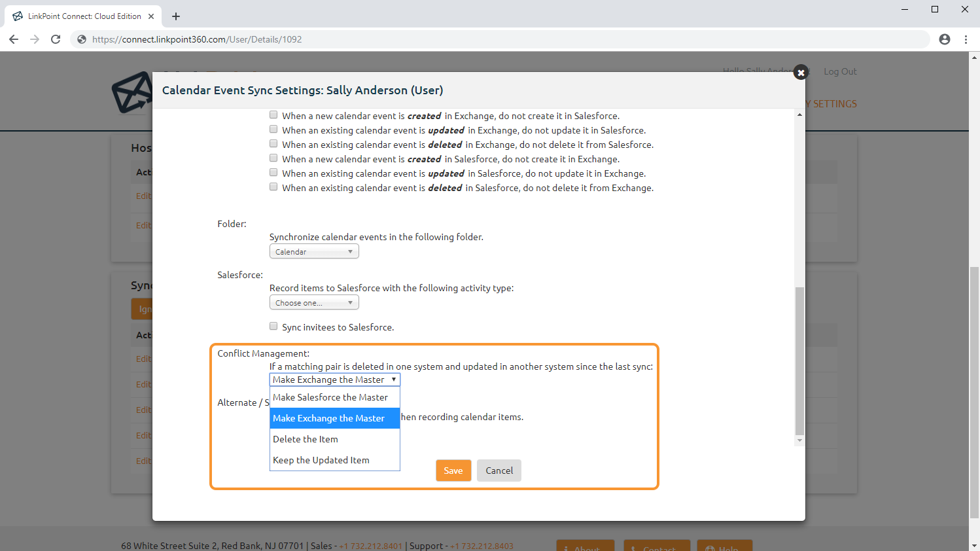Select 'Make Salesforce the Master' option
Viewport: 980px width, 551px height.
coord(335,397)
